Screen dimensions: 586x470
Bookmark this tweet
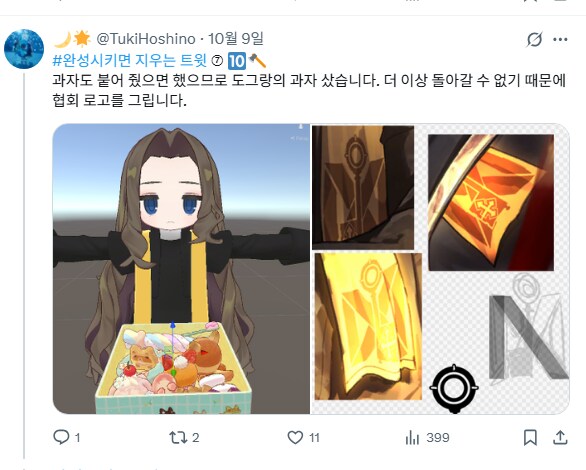530,437
